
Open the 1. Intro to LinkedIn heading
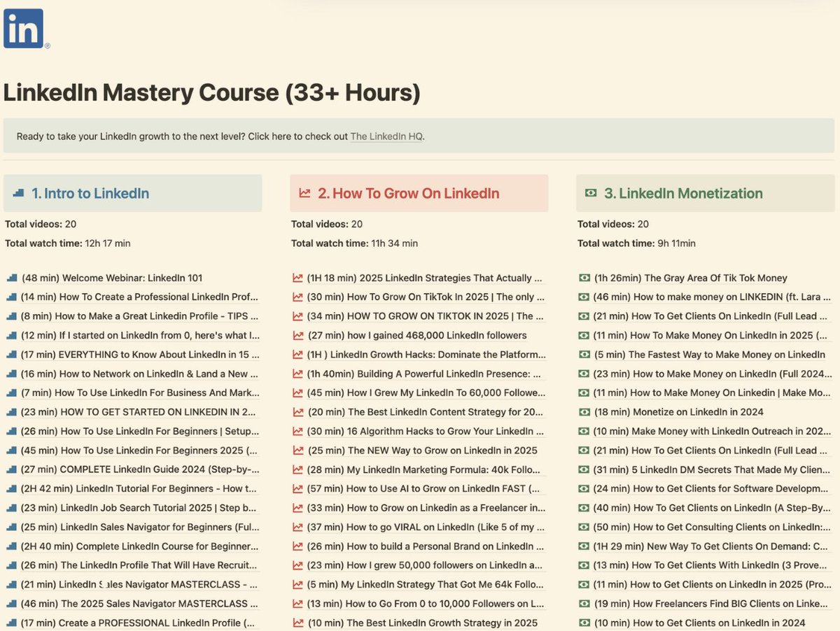click(x=90, y=193)
